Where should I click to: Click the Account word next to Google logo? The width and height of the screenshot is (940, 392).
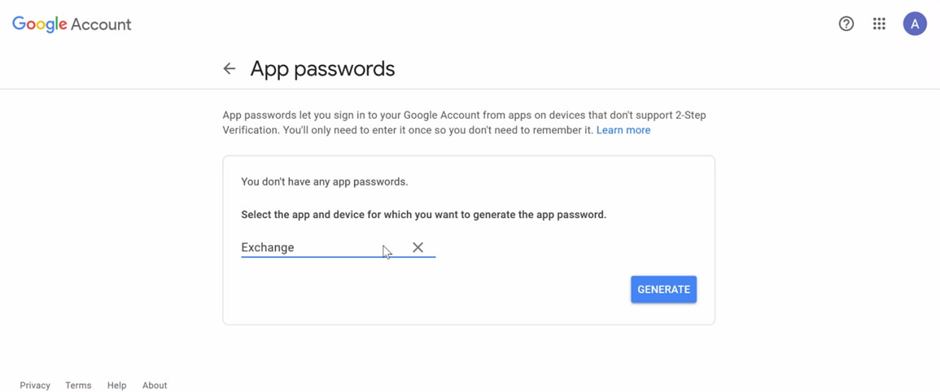tap(101, 25)
